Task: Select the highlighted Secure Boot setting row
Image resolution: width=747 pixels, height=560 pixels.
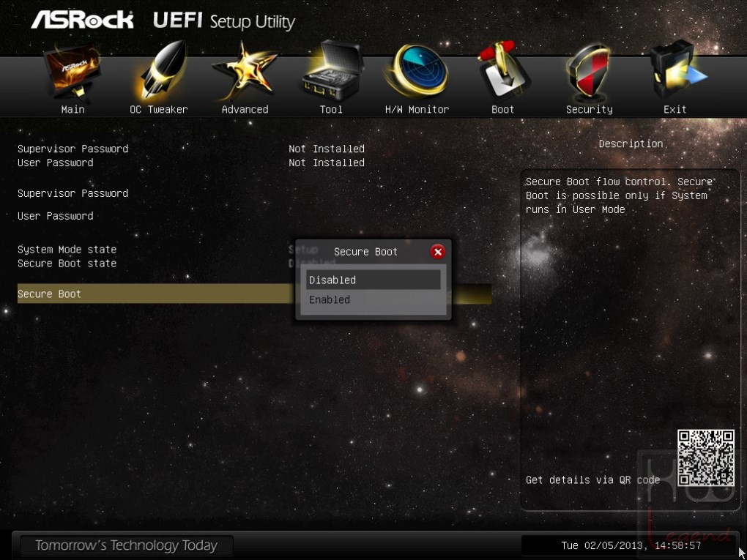Action: pyautogui.click(x=254, y=294)
